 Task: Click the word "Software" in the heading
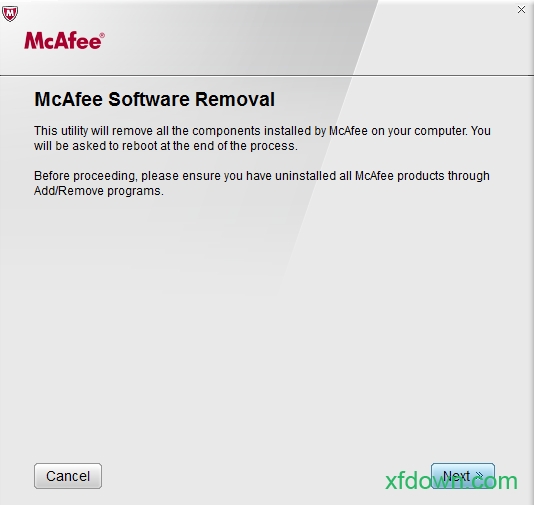point(149,99)
